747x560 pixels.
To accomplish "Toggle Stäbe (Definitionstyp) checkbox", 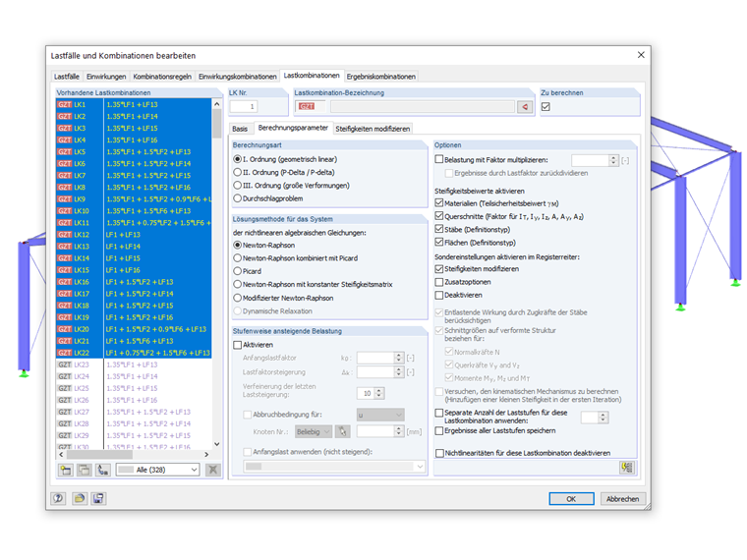I will [x=439, y=229].
